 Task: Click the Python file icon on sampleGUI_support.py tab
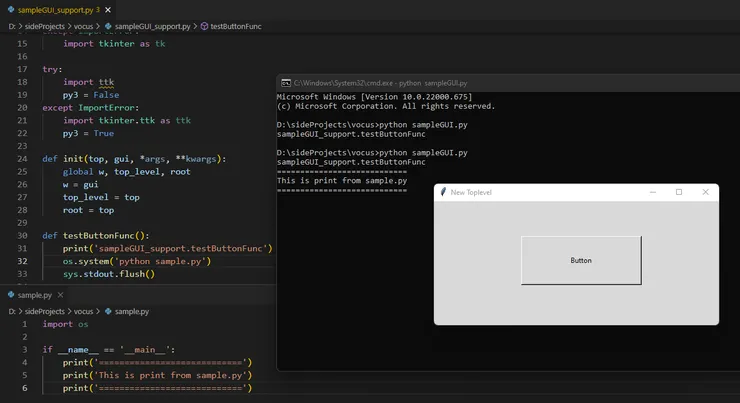10,9
